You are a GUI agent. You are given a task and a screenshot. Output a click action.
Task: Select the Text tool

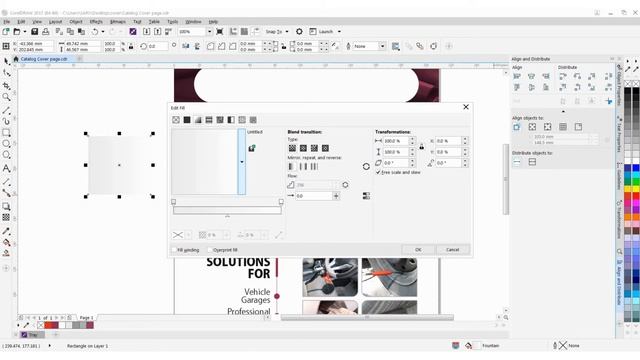6,168
